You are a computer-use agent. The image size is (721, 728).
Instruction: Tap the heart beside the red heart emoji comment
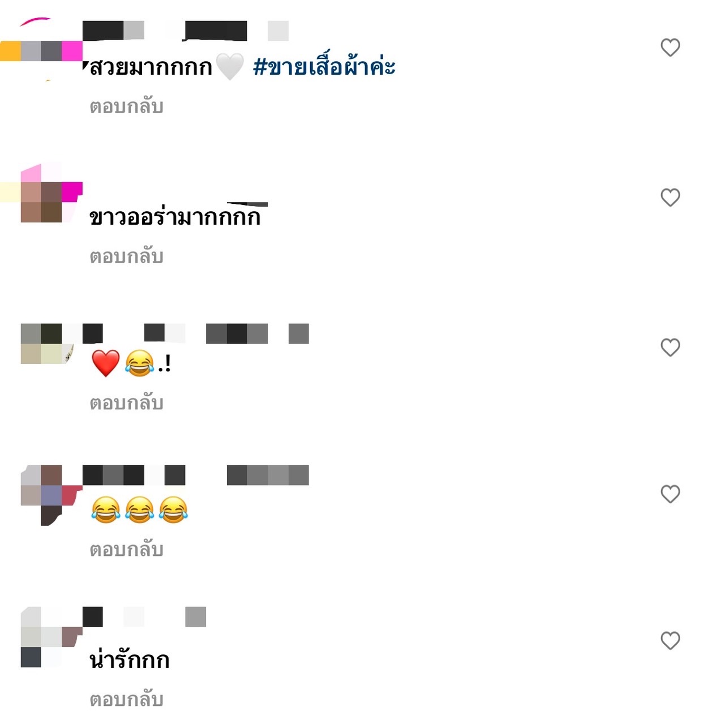[x=670, y=348]
